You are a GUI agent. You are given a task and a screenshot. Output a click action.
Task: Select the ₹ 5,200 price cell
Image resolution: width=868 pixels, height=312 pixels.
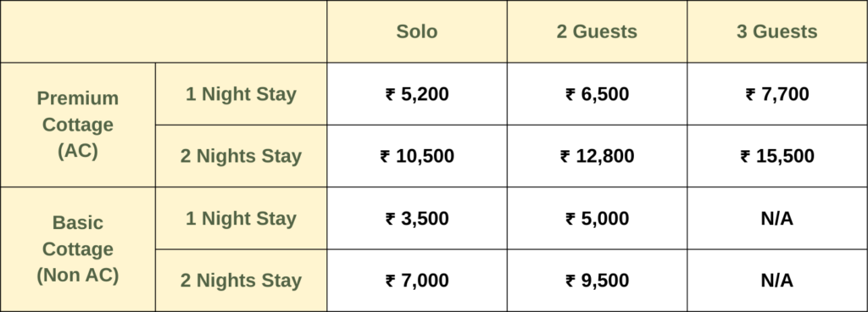coord(417,93)
